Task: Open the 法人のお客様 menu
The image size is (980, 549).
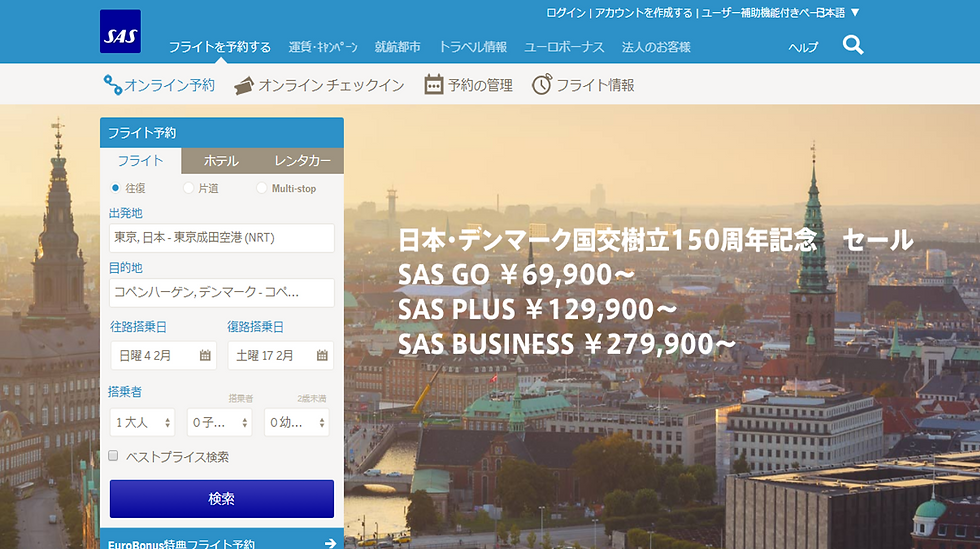Action: pos(656,47)
